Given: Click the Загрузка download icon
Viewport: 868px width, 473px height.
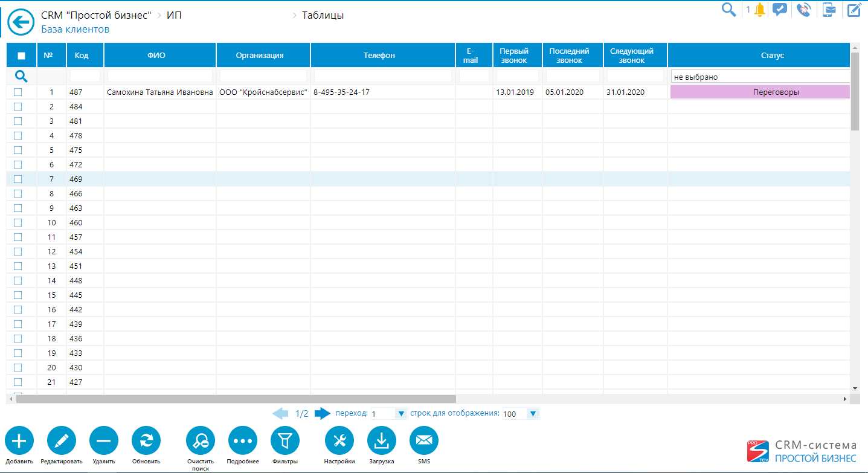Looking at the screenshot, I should [x=382, y=441].
